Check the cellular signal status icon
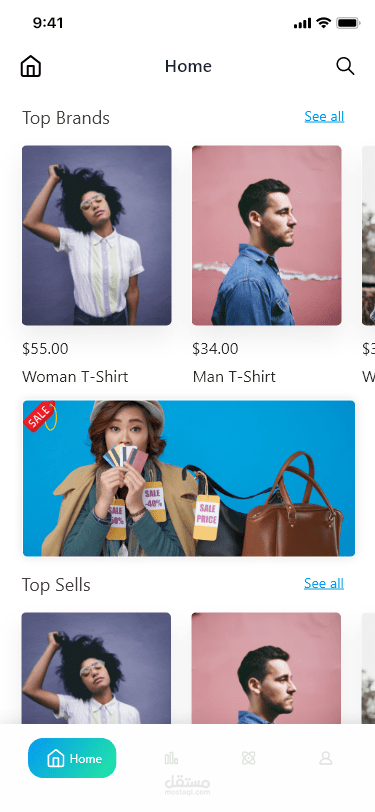Screen dimensions: 375x812 (x=302, y=23)
